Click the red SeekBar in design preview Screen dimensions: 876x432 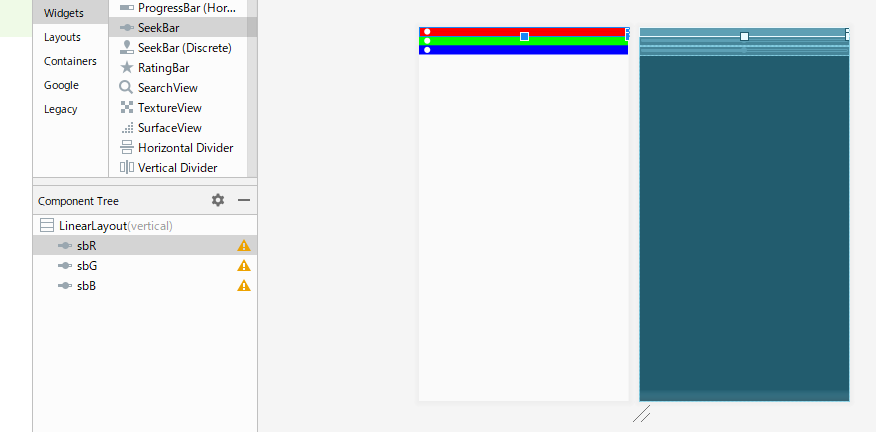click(523, 31)
